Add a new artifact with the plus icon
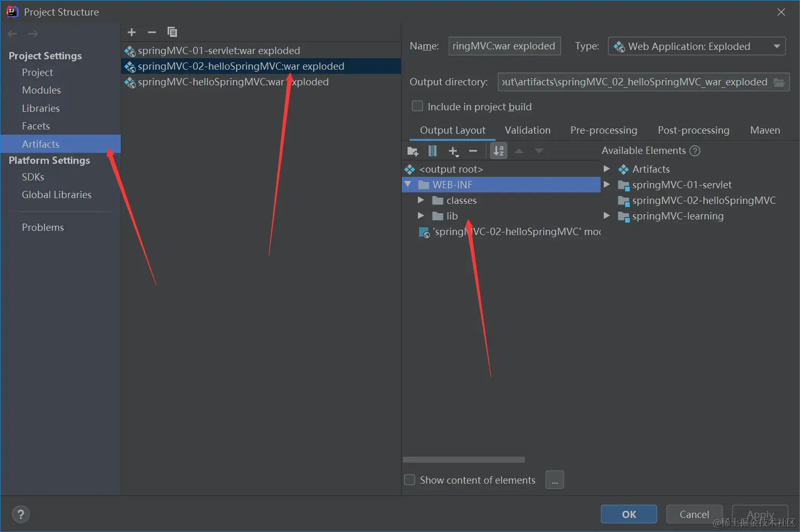Image resolution: width=800 pixels, height=532 pixels. coord(132,32)
